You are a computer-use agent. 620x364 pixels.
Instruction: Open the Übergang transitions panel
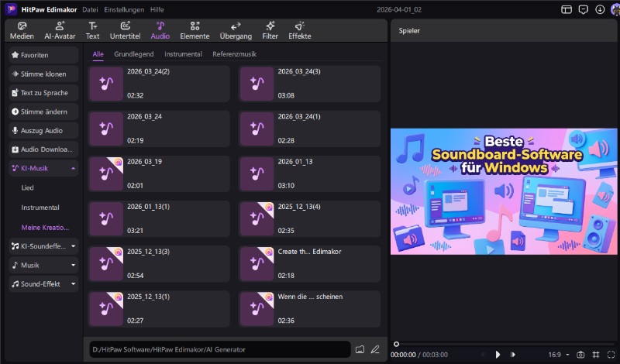click(236, 31)
